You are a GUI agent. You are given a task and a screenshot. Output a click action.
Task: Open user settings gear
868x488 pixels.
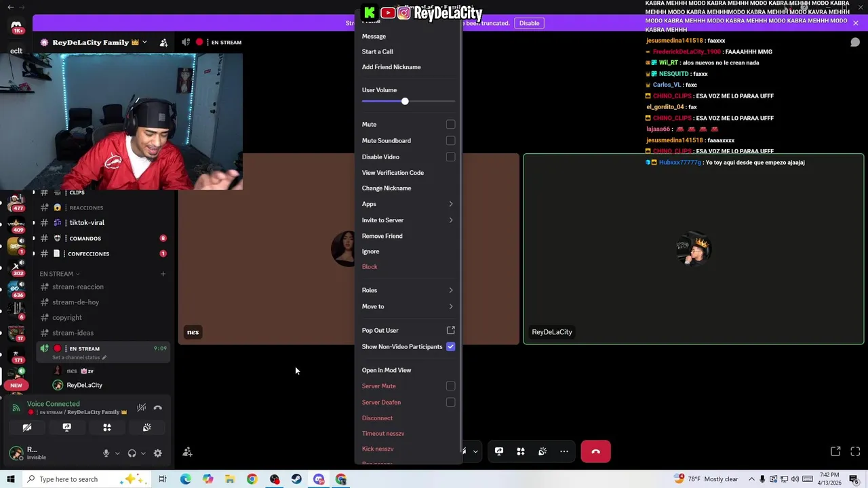[x=158, y=453]
